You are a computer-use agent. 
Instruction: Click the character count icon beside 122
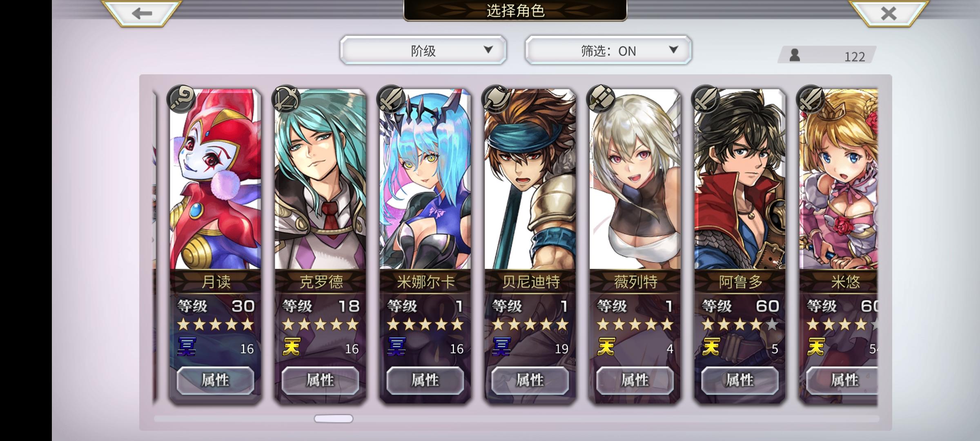(x=795, y=55)
